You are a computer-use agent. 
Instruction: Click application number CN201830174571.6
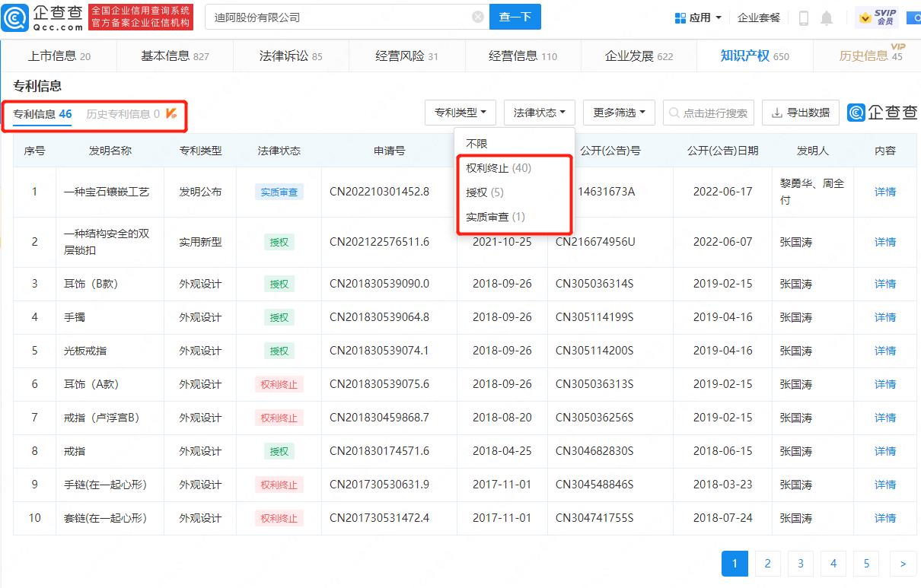(x=379, y=451)
